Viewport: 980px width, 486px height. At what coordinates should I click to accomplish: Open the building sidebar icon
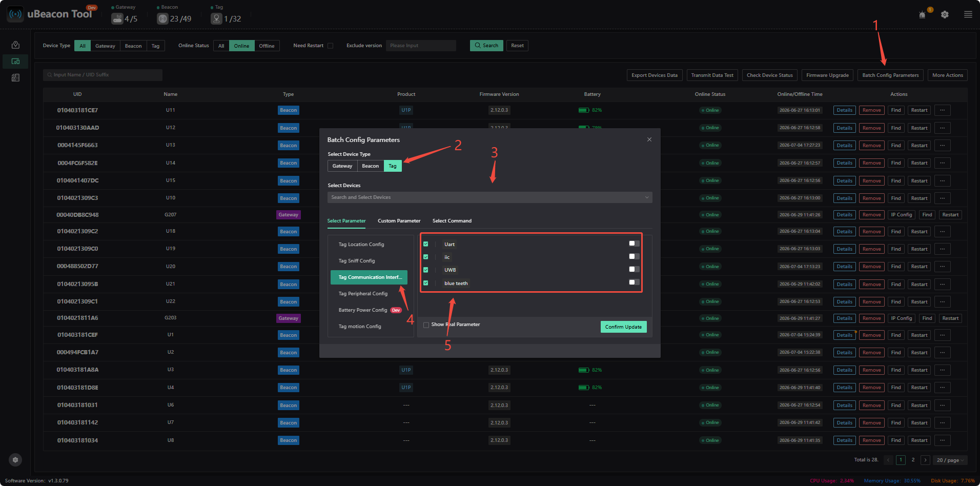[x=15, y=78]
